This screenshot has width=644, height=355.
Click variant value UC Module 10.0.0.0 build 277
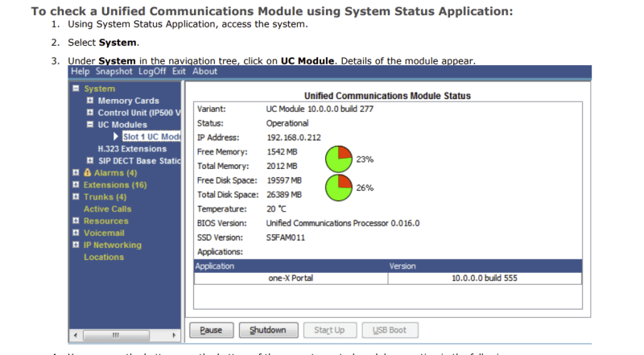click(320, 109)
